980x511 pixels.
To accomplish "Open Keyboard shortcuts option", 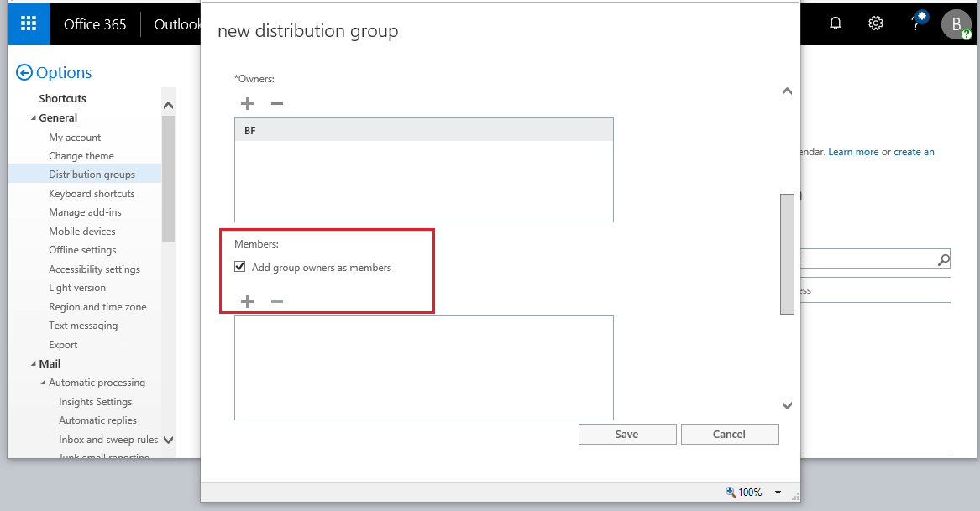I will click(x=92, y=194).
